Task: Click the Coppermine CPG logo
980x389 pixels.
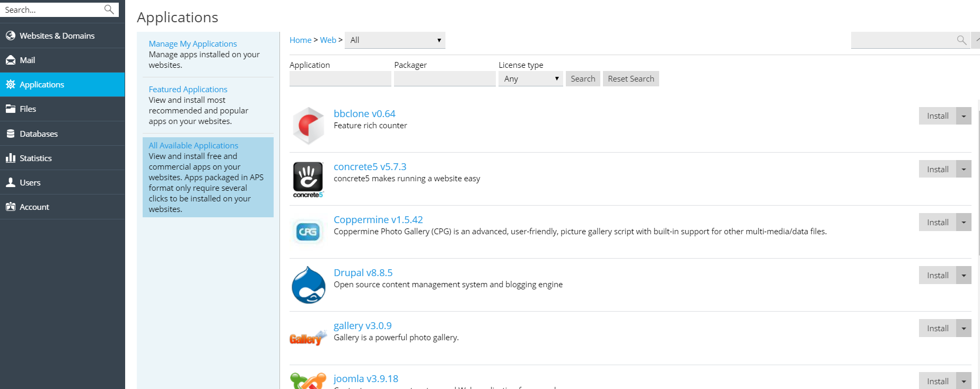Action: coord(308,232)
